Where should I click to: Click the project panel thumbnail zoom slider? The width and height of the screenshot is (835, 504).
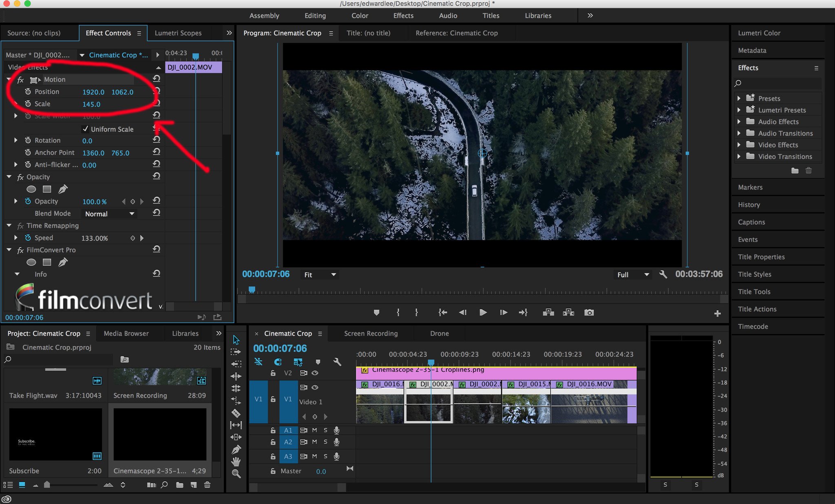pyautogui.click(x=47, y=484)
